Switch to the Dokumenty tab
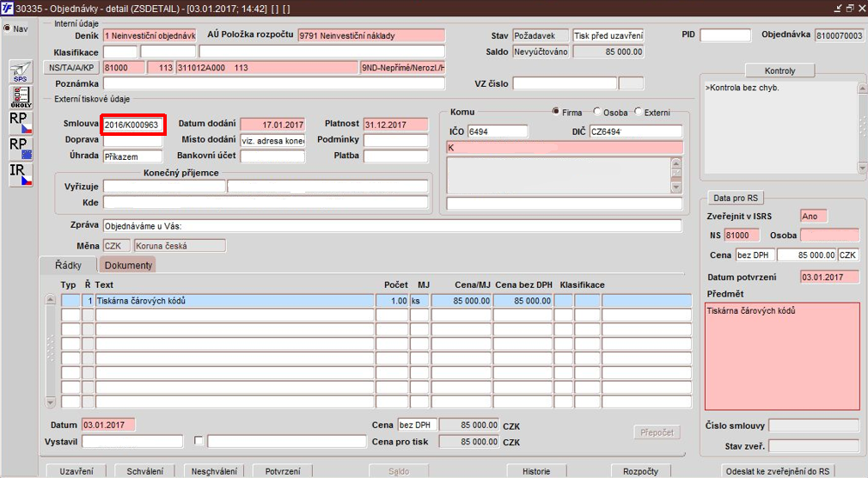Screen dimensions: 868x478 coord(128,265)
